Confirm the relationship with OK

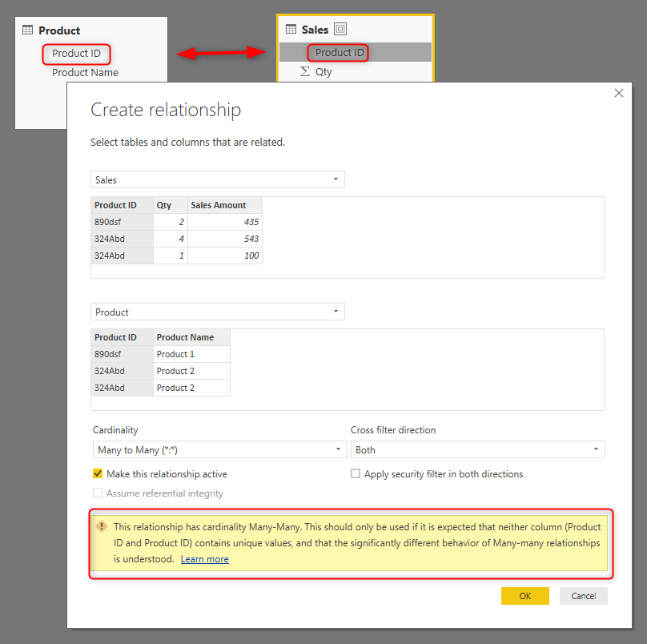pyautogui.click(x=524, y=596)
